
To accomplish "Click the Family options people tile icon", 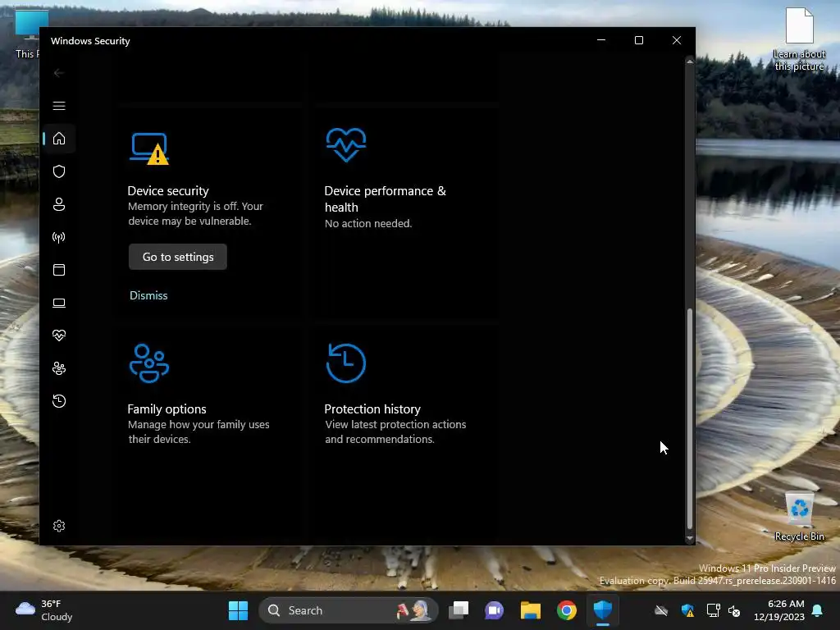I will (x=149, y=363).
